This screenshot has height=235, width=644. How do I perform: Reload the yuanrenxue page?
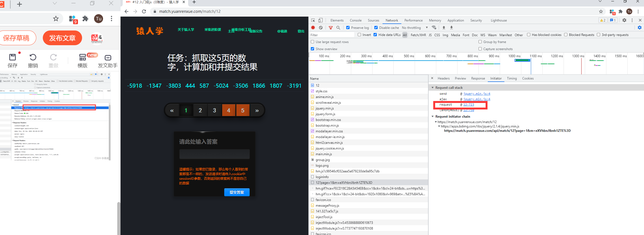click(x=144, y=11)
